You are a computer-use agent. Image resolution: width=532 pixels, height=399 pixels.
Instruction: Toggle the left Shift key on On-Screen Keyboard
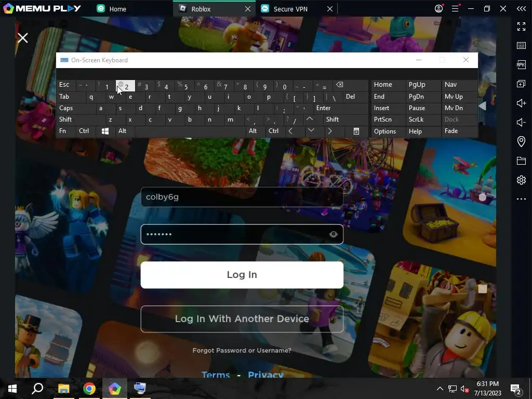coord(81,119)
